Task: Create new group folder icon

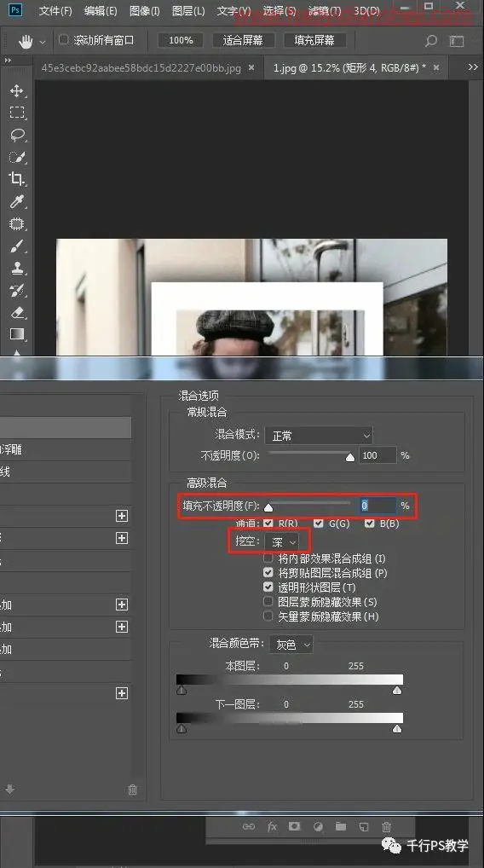Action: [341, 826]
